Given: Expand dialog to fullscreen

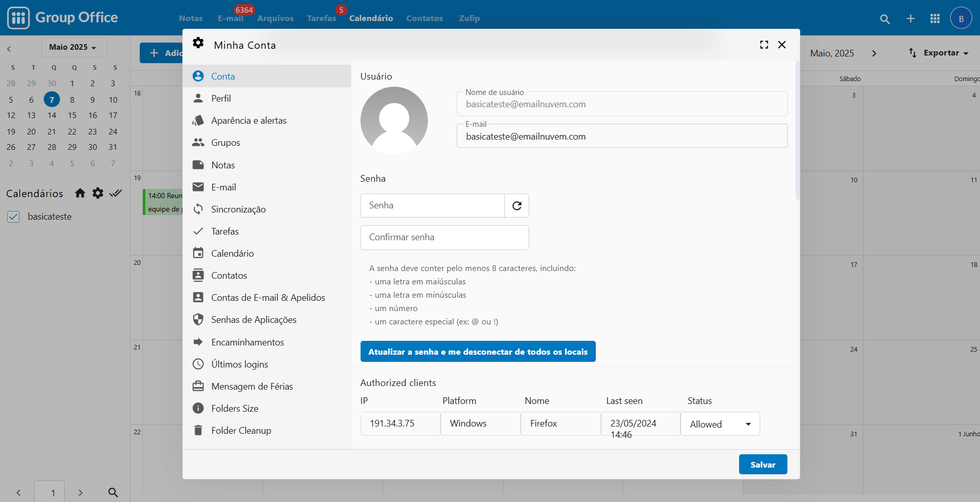Looking at the screenshot, I should pyautogui.click(x=764, y=45).
